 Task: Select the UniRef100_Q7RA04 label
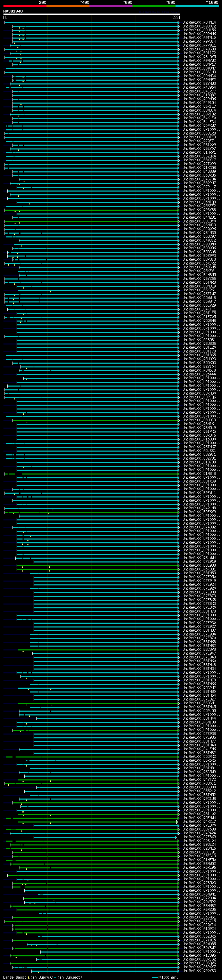[x=199, y=898]
